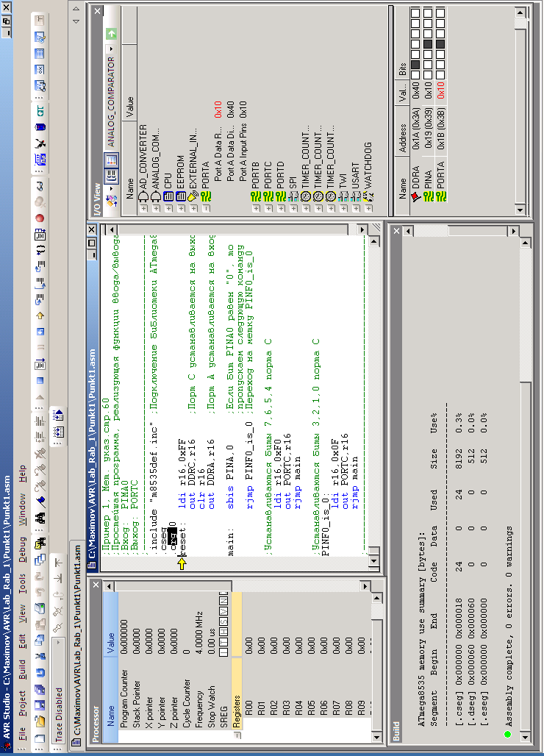This screenshot has height=756, width=544.
Task: Click the blue assemble icon beside running man
Action: tap(40, 159)
